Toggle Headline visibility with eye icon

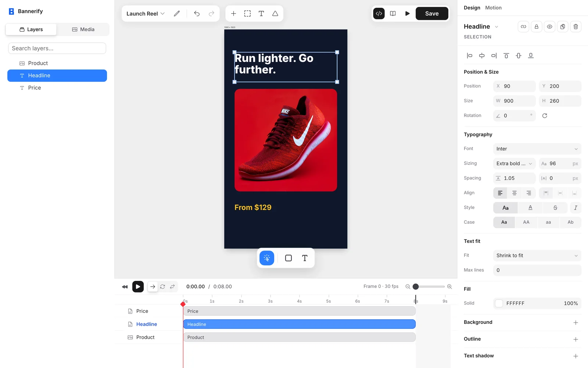tap(549, 26)
